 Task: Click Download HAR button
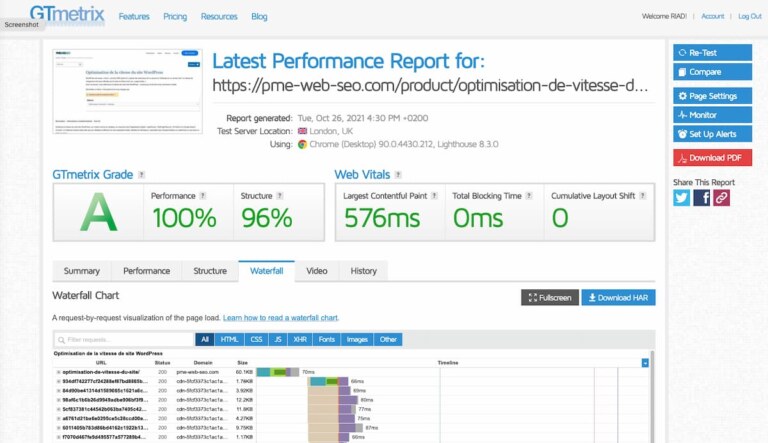(618, 297)
